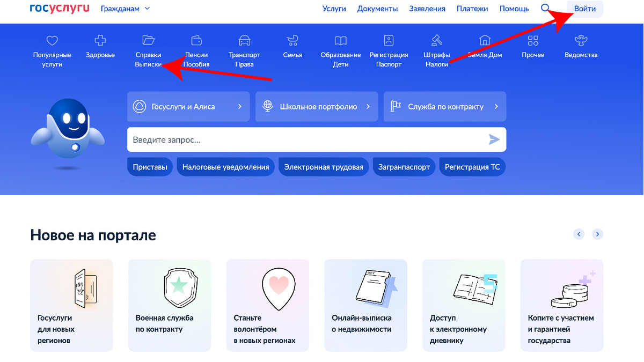Open the Заявления menu item
The height and width of the screenshot is (362, 644).
point(427,9)
